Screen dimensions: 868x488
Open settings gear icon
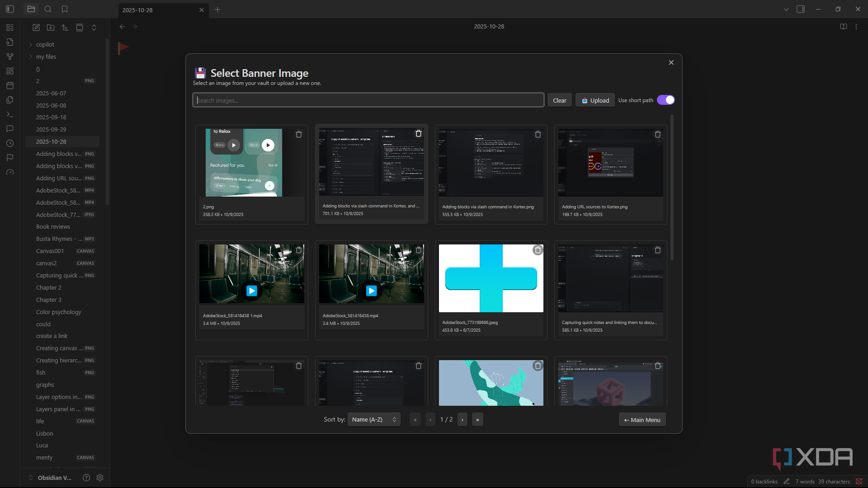coord(100,478)
